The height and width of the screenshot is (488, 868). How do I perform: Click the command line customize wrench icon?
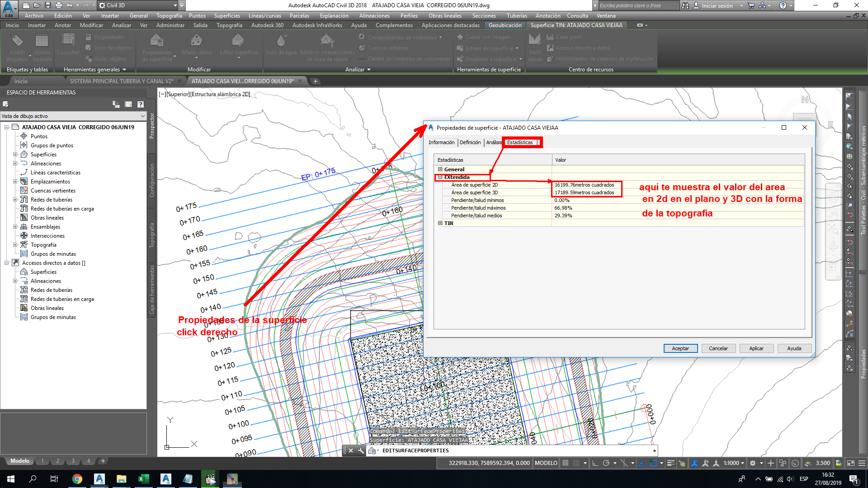click(361, 450)
